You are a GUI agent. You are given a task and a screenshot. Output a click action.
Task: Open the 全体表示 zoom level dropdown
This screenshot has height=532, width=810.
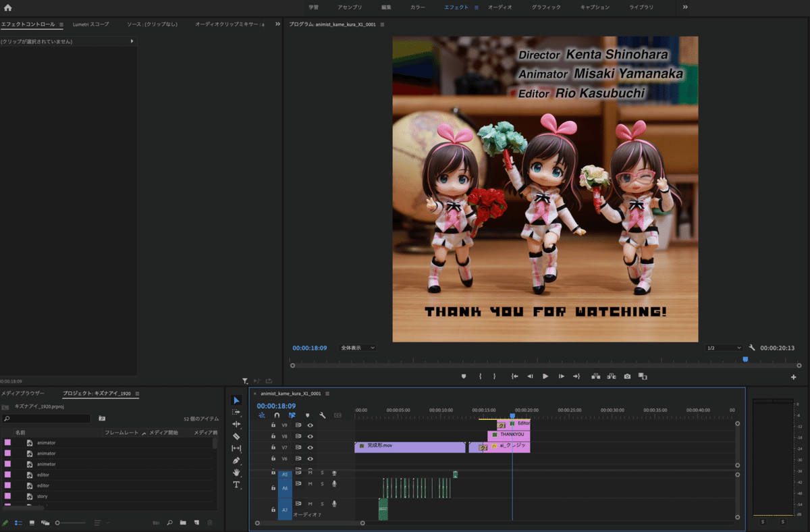357,348
